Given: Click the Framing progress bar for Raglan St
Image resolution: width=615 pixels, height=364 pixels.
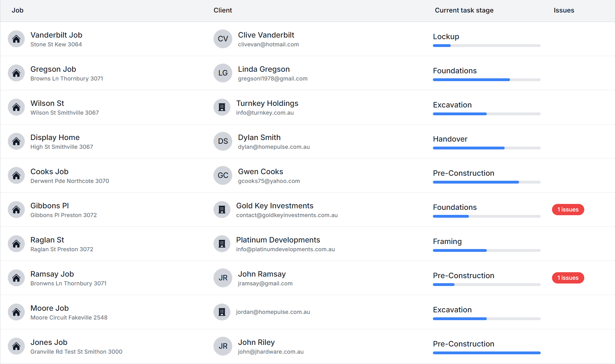Looking at the screenshot, I should pos(487,251).
